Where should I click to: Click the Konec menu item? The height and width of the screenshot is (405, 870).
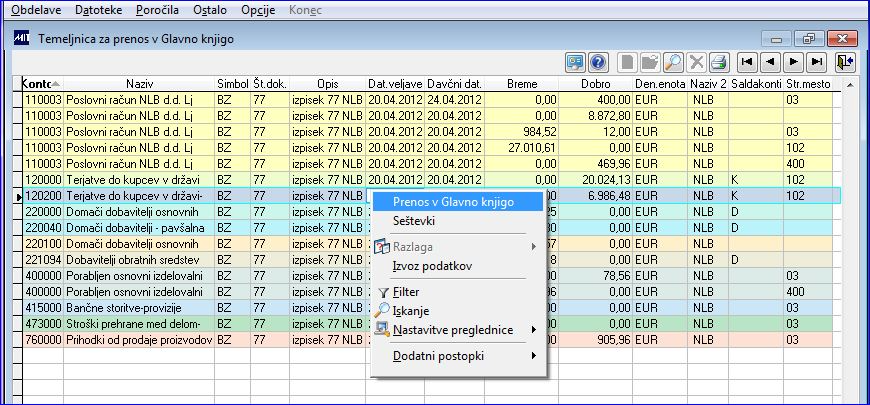click(x=305, y=10)
